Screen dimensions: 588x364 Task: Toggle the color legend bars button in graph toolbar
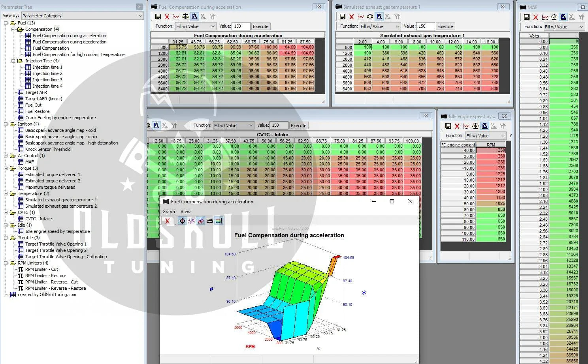pos(219,221)
